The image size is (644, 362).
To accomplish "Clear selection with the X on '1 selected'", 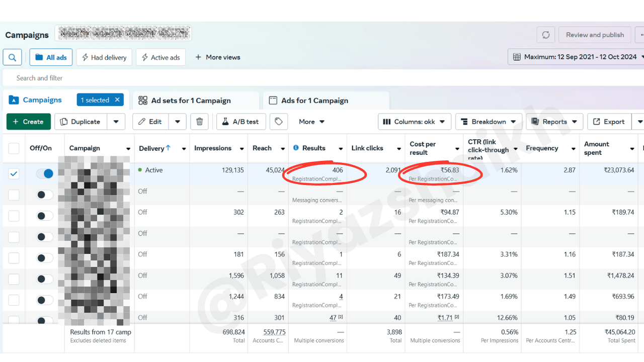I will click(x=117, y=100).
